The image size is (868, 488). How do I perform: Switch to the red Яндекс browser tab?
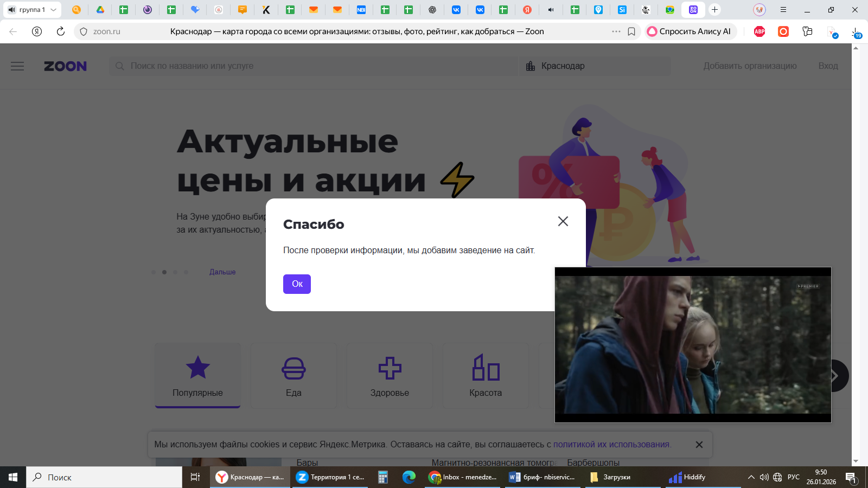coord(527,10)
